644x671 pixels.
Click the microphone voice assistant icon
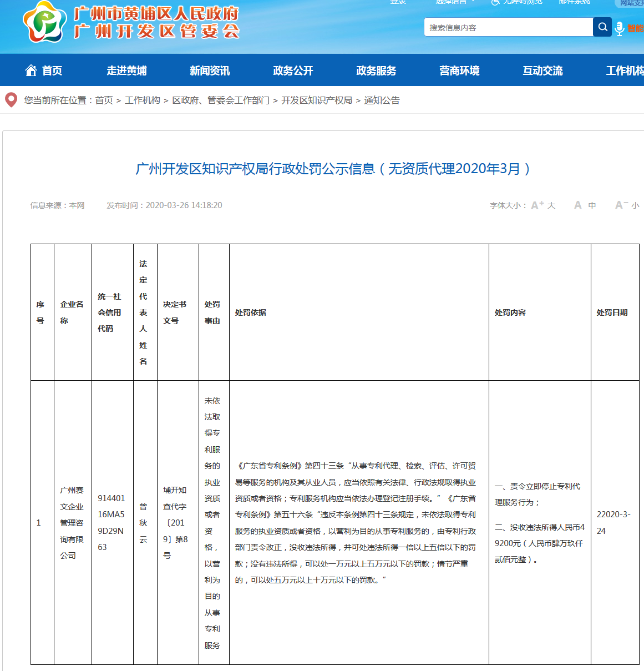click(620, 28)
